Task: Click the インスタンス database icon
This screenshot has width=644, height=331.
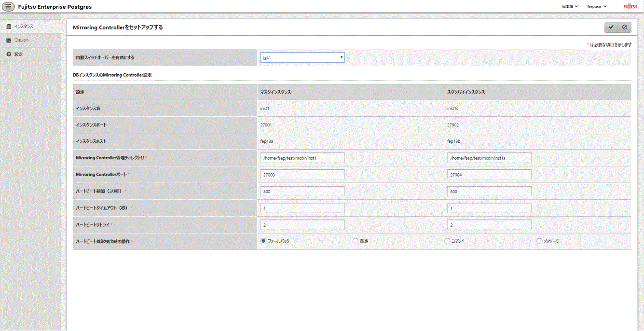Action: [x=9, y=27]
